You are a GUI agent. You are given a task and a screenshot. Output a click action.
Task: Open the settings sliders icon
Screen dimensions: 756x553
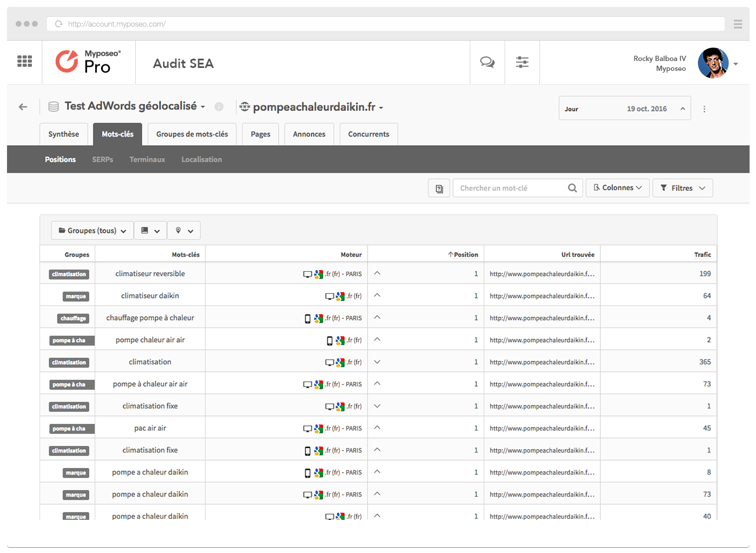522,62
